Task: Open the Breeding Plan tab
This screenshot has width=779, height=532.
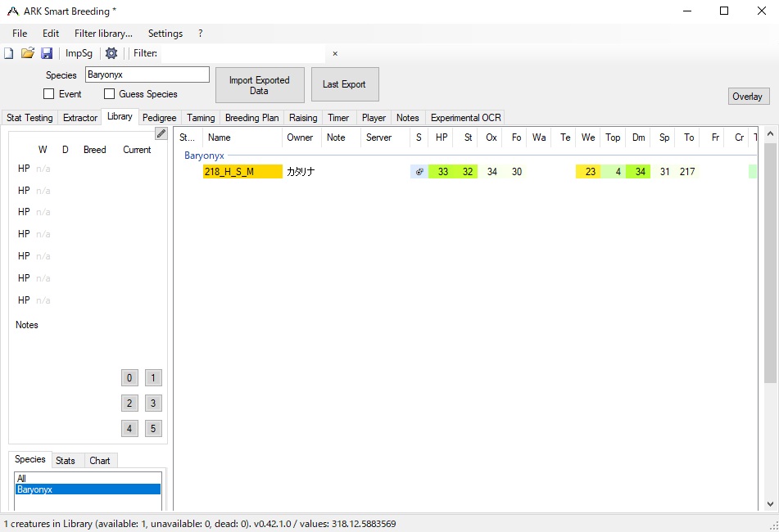Action: (251, 118)
